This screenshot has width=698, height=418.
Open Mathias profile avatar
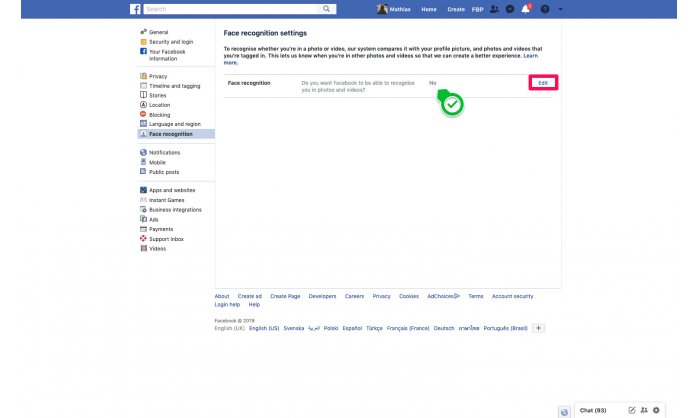pos(382,9)
